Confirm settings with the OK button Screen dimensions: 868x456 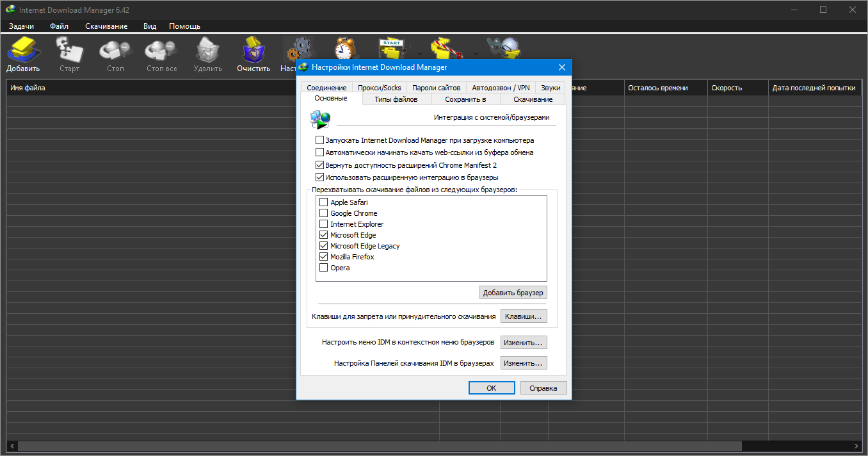pos(492,388)
